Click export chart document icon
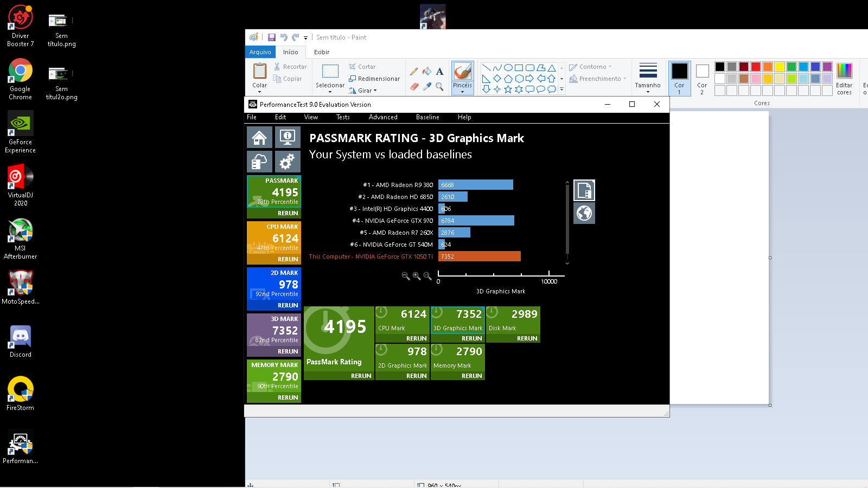The width and height of the screenshot is (868, 488). pos(584,190)
